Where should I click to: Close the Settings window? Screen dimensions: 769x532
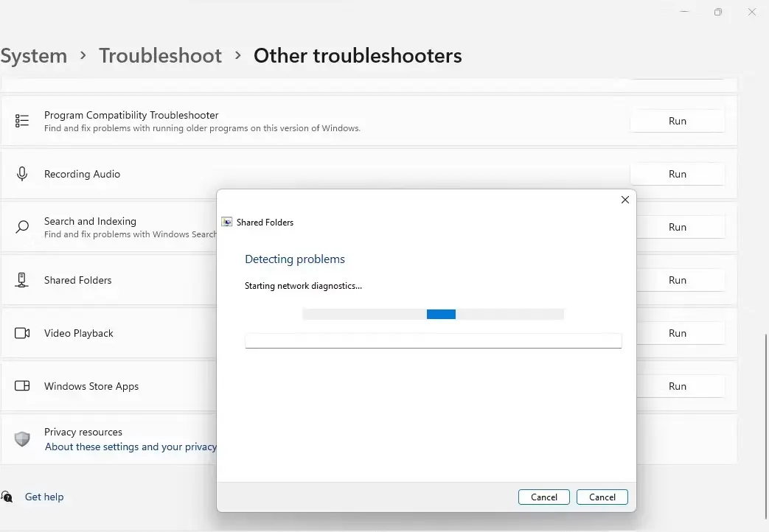752,12
